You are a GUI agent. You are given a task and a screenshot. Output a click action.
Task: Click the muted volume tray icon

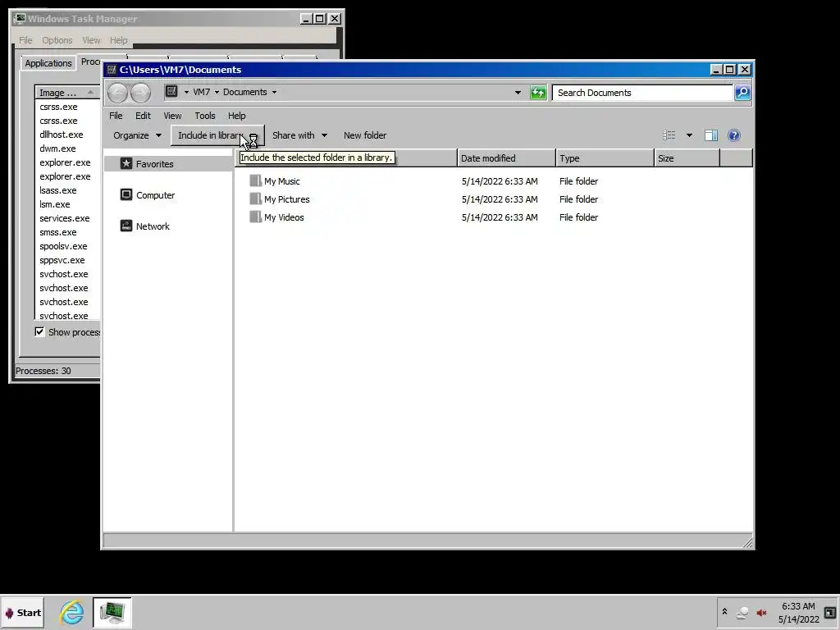761,612
